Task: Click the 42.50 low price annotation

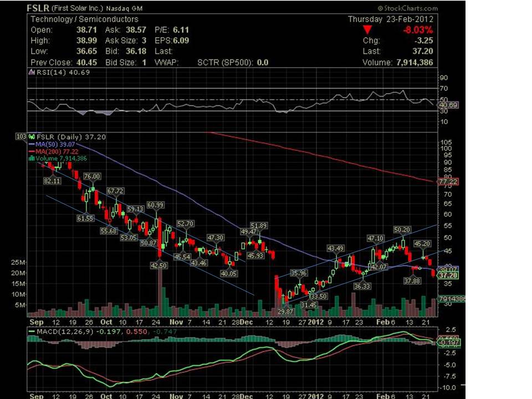Action: 158,265
